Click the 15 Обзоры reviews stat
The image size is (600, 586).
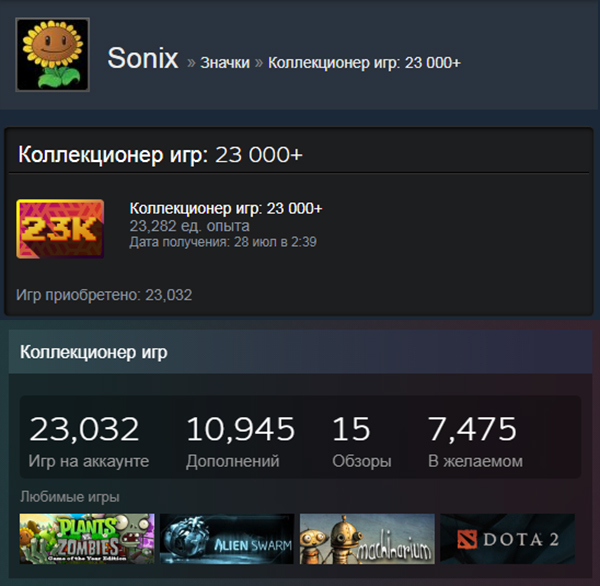362,442
